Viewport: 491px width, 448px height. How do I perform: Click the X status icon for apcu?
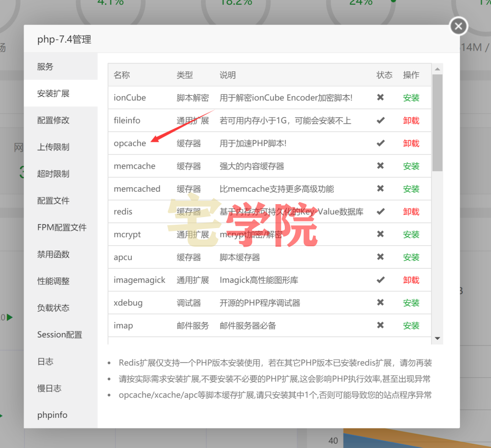click(x=380, y=257)
